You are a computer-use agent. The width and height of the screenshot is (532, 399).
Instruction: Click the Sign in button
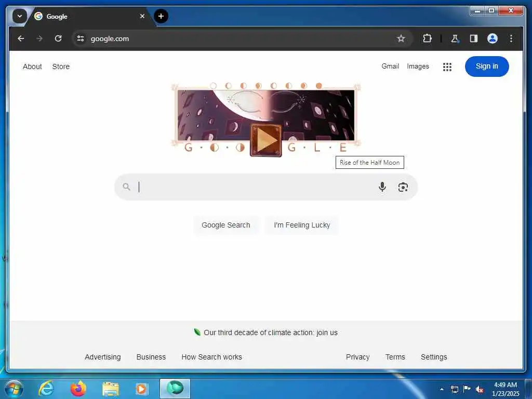click(x=487, y=66)
